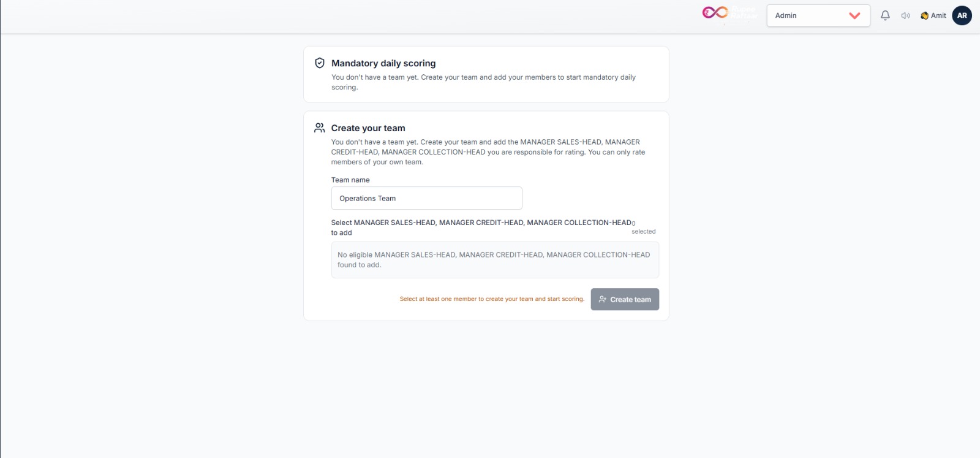Toggle the speaker sound icon
The height and width of the screenshot is (458, 980).
[905, 15]
